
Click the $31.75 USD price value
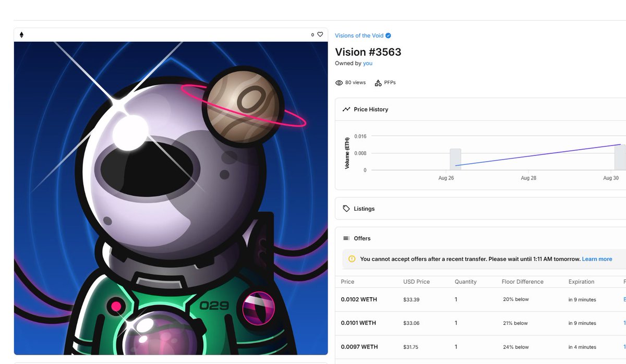(411, 347)
